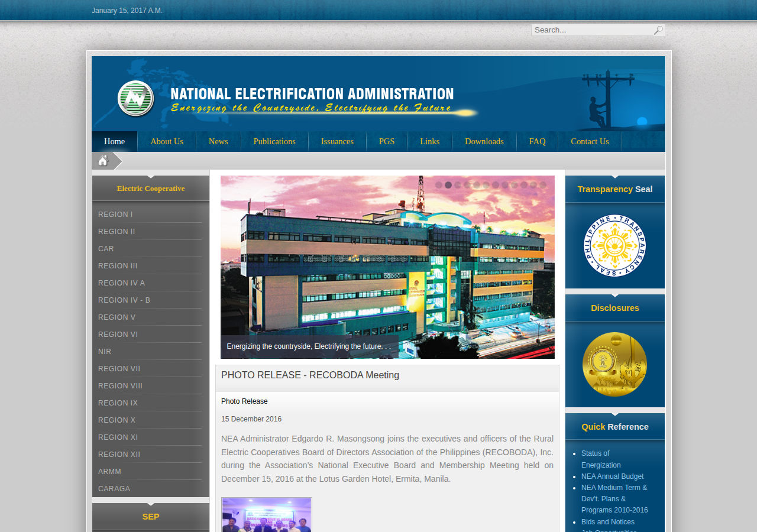Image resolution: width=757 pixels, height=532 pixels.
Task: Select REGION III in the sidebar
Action: click(x=118, y=266)
